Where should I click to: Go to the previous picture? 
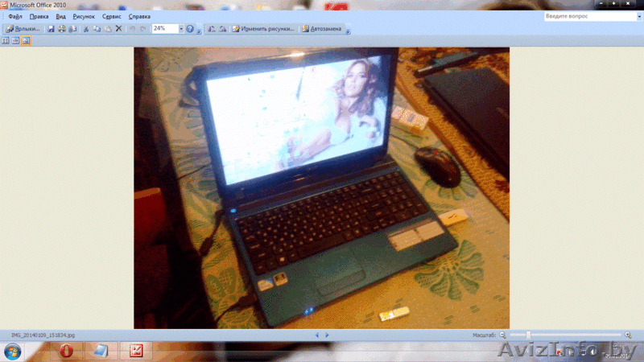[x=316, y=335]
